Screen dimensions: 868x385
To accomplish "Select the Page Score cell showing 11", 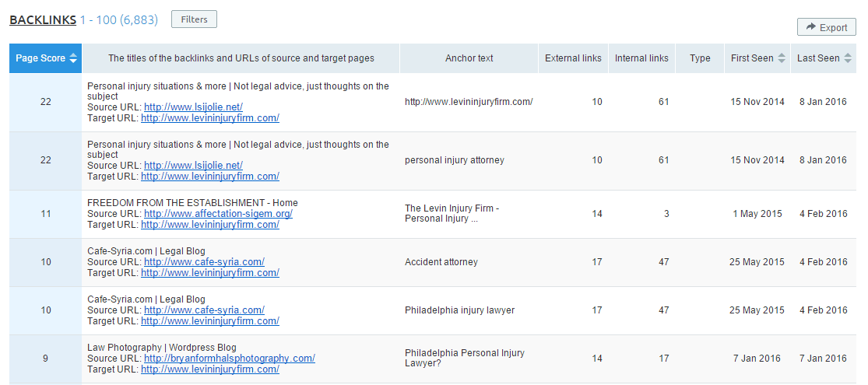I will (x=45, y=214).
